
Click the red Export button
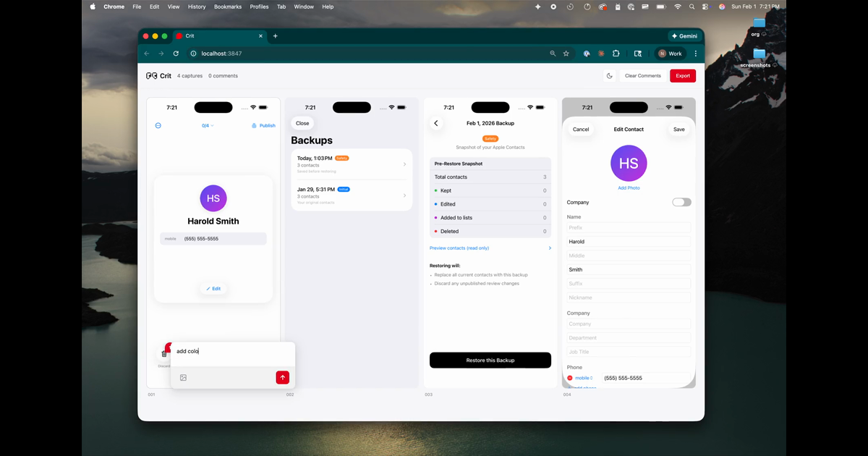pyautogui.click(x=682, y=75)
